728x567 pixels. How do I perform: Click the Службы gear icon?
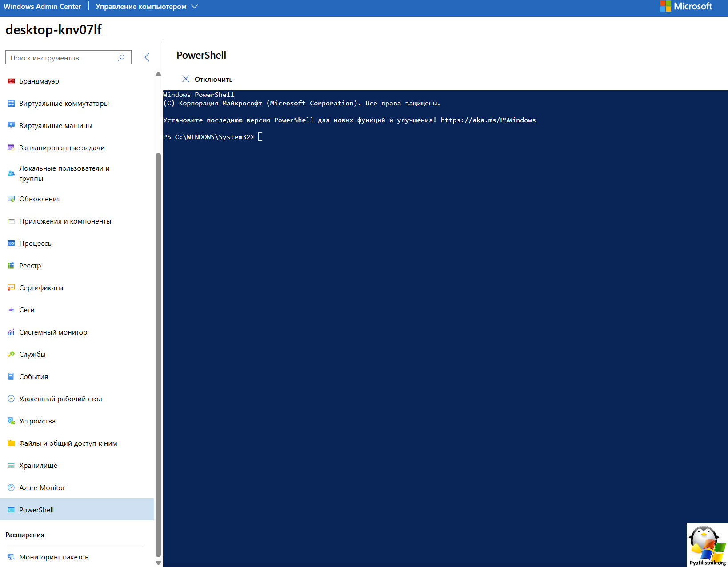click(x=11, y=354)
